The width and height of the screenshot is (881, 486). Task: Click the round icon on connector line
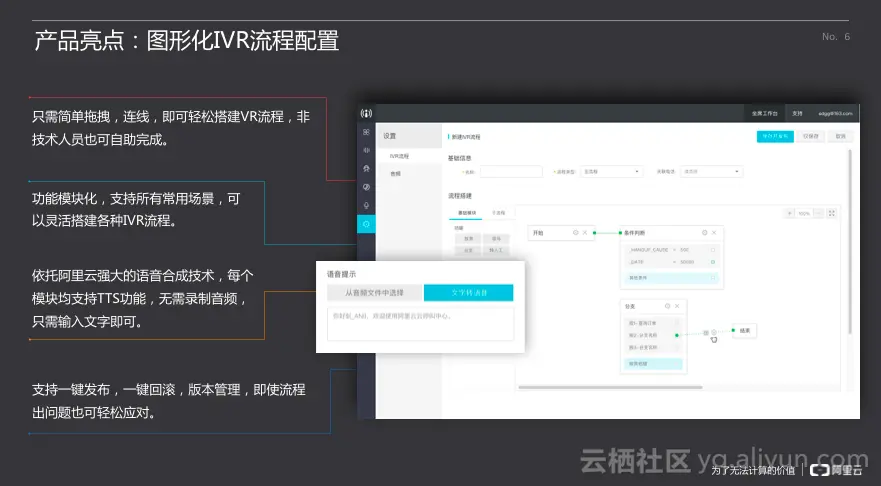click(714, 333)
